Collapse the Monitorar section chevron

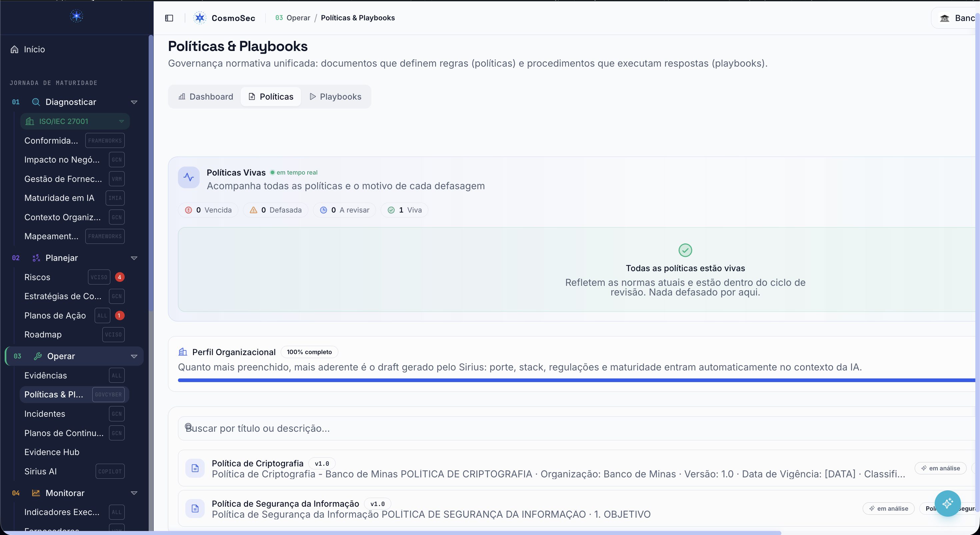tap(134, 493)
